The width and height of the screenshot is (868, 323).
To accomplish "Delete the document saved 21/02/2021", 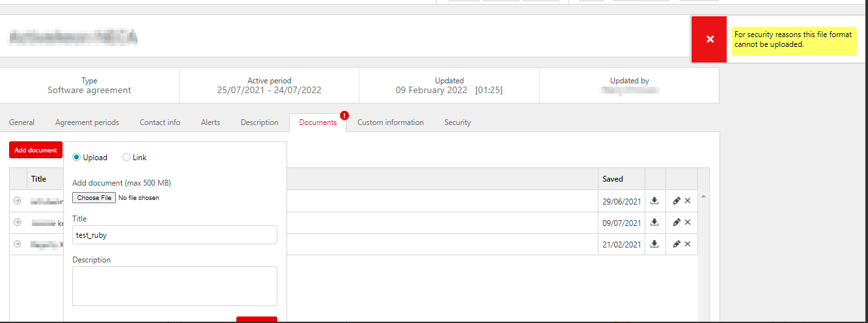I will 688,244.
